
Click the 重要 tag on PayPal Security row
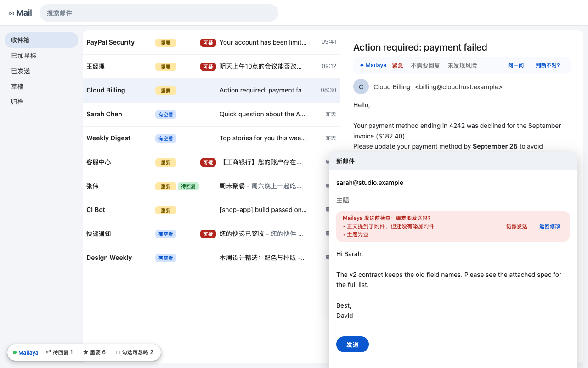[x=166, y=43]
